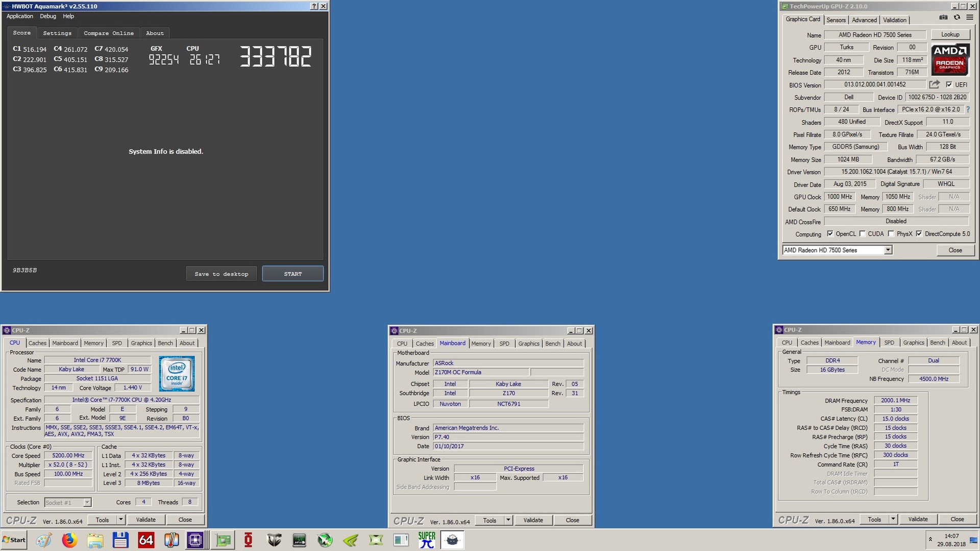Switch to Aquamark via taskbar cat icon
Screen dimensions: 980x551
pos(452,540)
